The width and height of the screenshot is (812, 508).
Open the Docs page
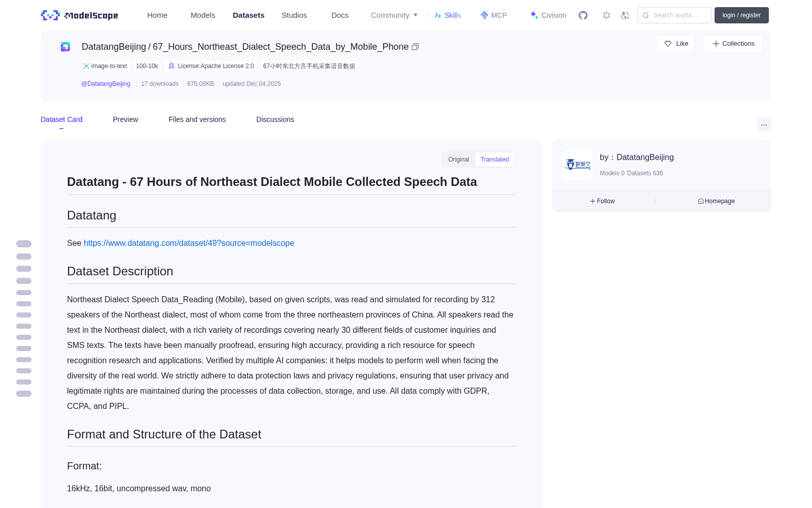point(340,15)
